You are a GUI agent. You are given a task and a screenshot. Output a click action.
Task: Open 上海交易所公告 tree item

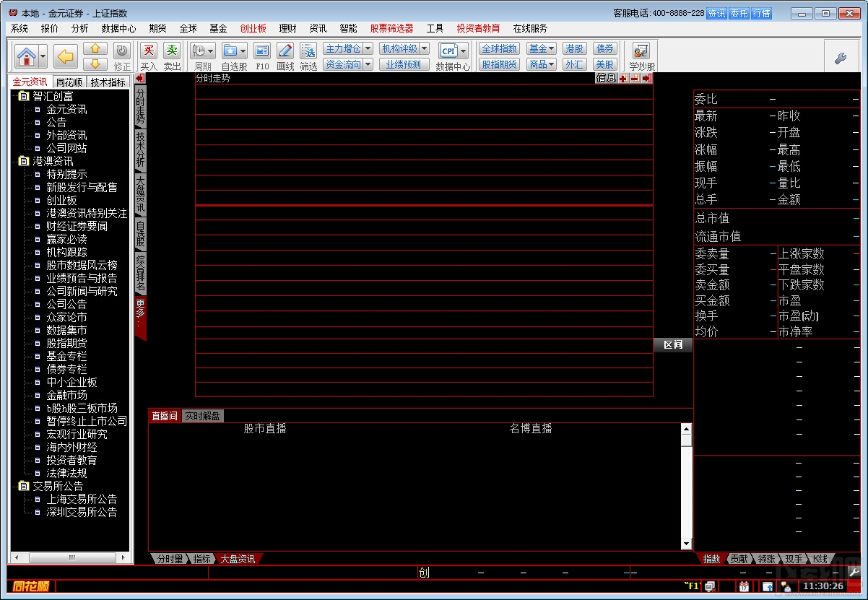point(82,499)
